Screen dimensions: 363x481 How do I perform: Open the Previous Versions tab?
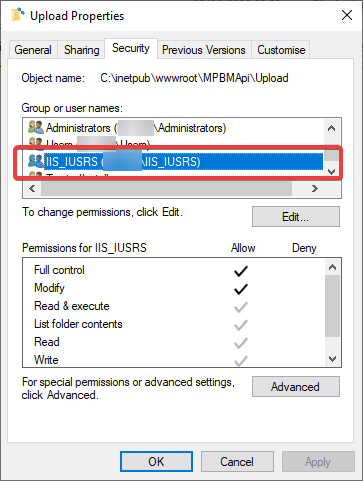204,50
